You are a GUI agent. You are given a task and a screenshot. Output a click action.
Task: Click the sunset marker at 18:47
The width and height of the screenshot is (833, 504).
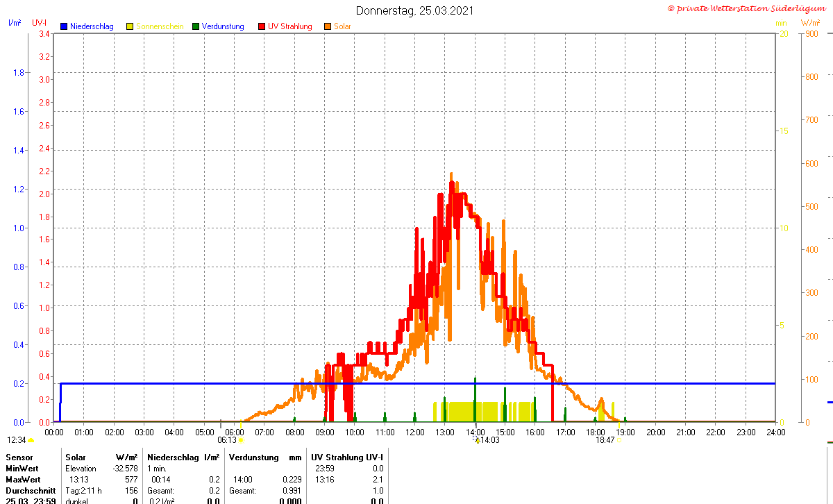pyautogui.click(x=619, y=439)
